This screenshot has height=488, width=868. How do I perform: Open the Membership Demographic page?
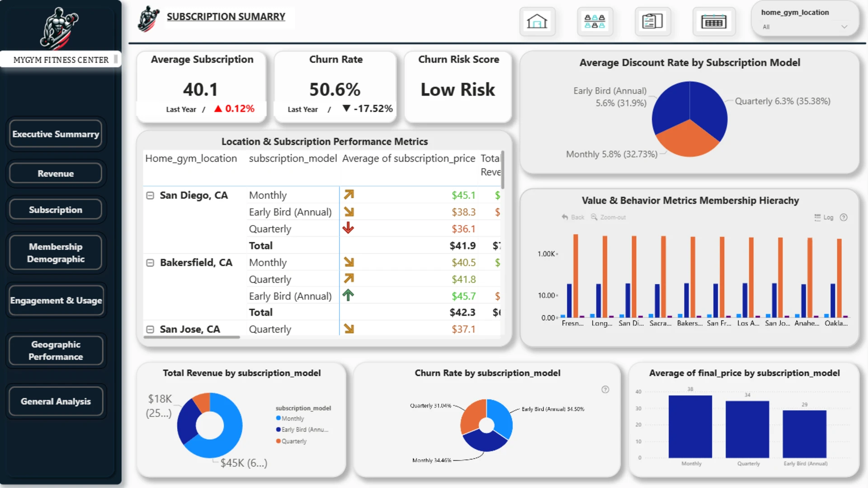coord(56,253)
